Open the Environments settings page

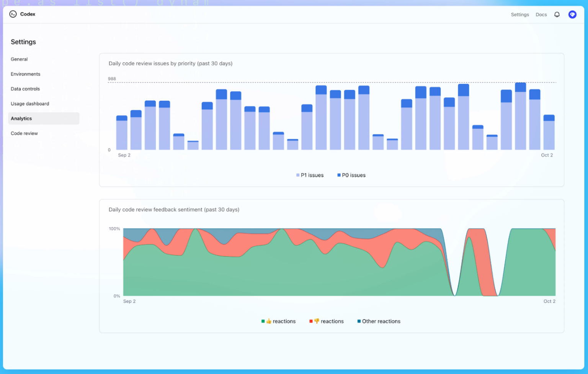coord(25,74)
